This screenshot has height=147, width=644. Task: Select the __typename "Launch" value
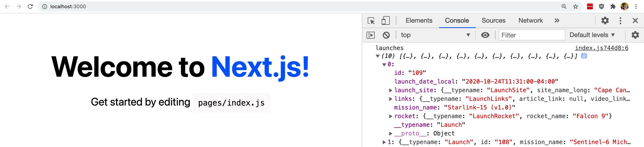tap(451, 125)
